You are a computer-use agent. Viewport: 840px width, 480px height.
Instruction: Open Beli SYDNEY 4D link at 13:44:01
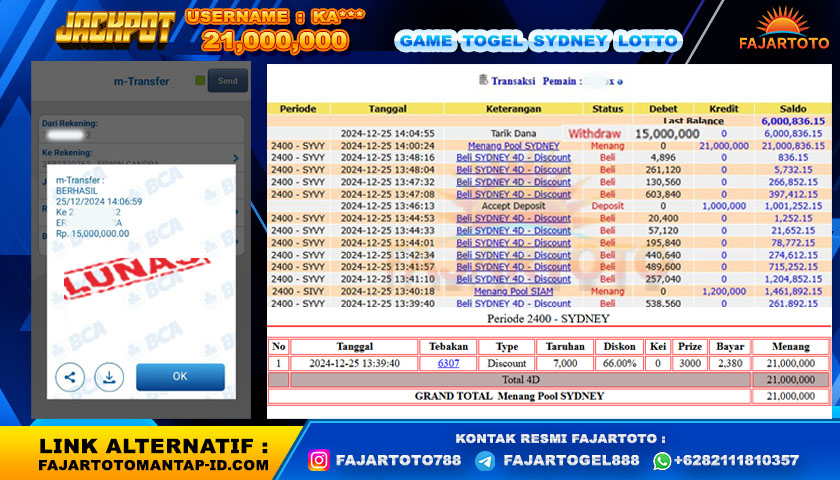coord(513,243)
